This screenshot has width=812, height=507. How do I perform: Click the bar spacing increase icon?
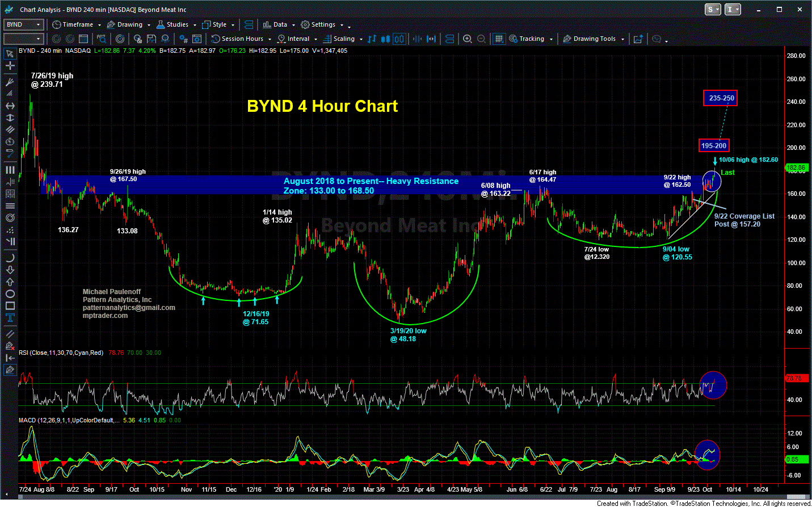pos(432,39)
